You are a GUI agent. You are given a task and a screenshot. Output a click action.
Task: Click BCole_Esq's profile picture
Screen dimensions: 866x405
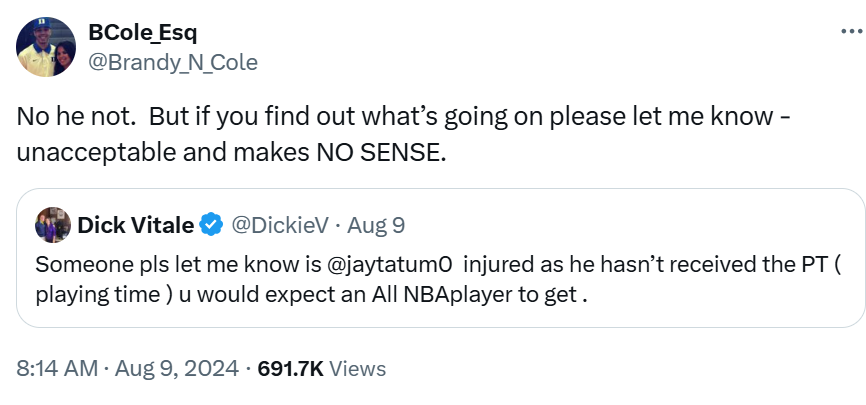[46, 47]
